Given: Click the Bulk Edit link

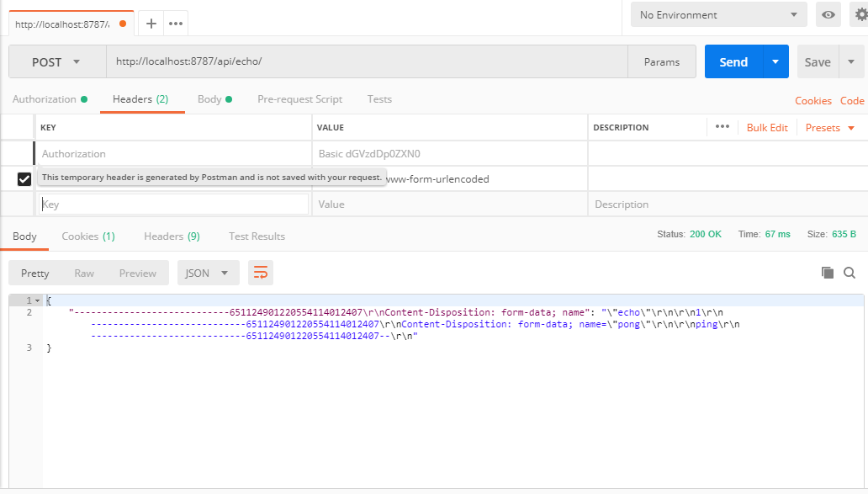Looking at the screenshot, I should [x=767, y=127].
